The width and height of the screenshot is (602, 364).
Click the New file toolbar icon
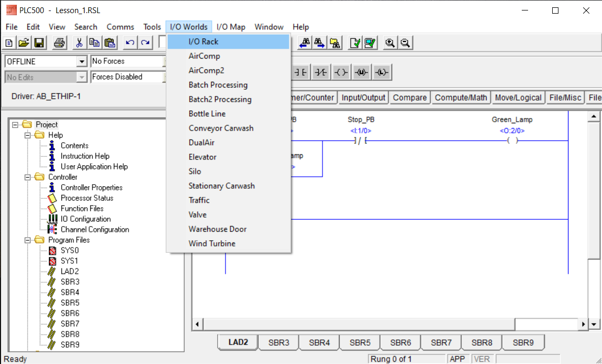[x=9, y=42]
